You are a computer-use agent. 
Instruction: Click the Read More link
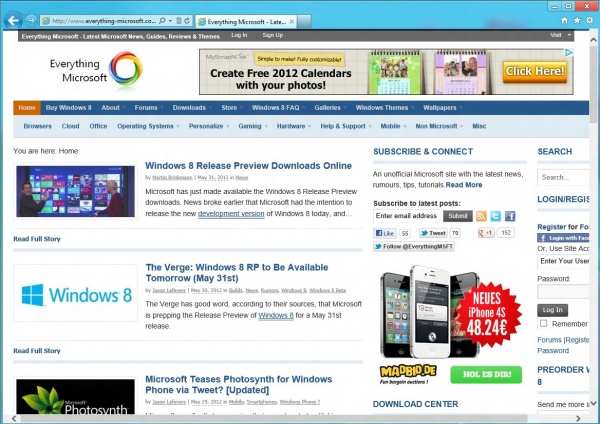pos(464,185)
